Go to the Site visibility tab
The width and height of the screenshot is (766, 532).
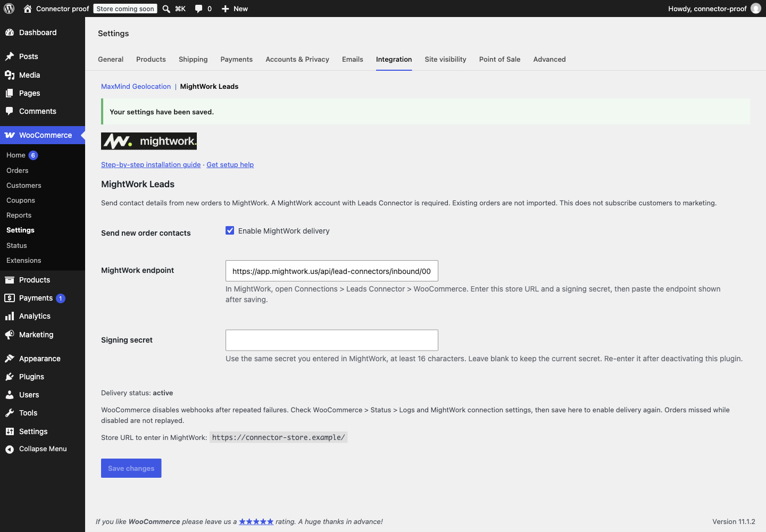[x=446, y=59]
